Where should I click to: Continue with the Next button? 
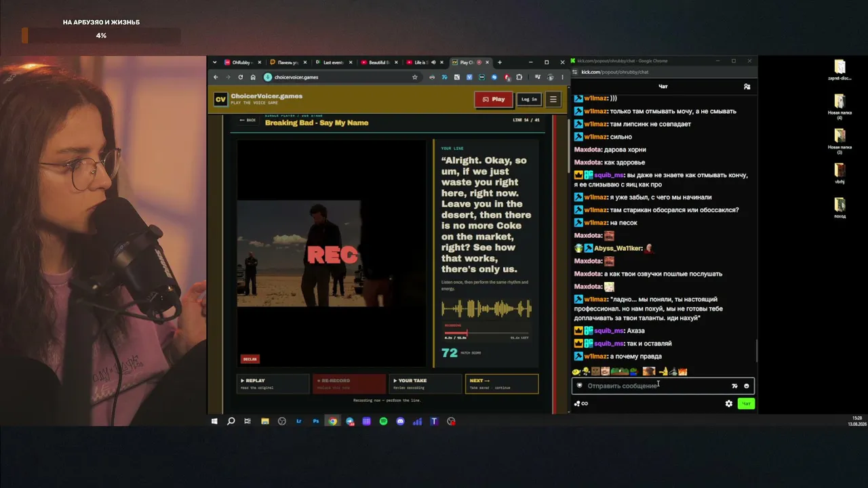coord(502,384)
